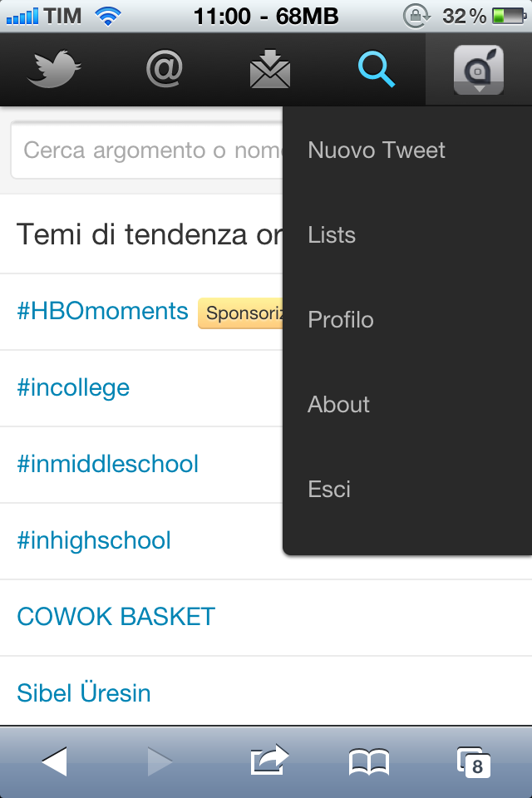Tap Safari's share action icon
This screenshot has height=798, width=532.
268,761
